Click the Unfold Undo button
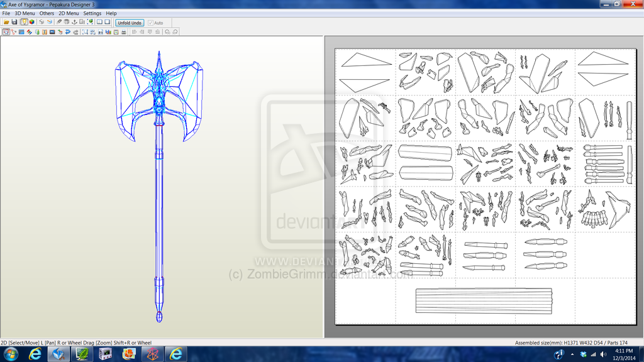This screenshot has height=362, width=644. point(130,23)
